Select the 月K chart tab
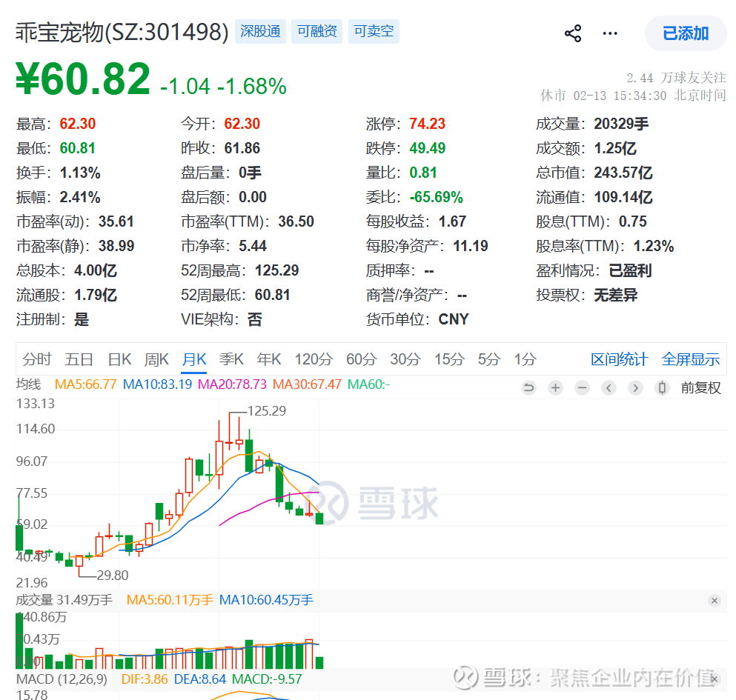Screen dimensions: 736x700 (x=194, y=359)
